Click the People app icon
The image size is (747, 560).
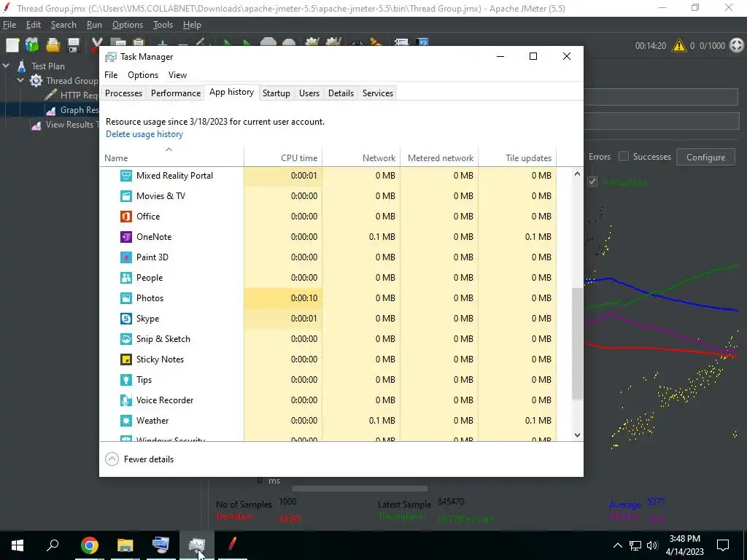pyautogui.click(x=125, y=278)
